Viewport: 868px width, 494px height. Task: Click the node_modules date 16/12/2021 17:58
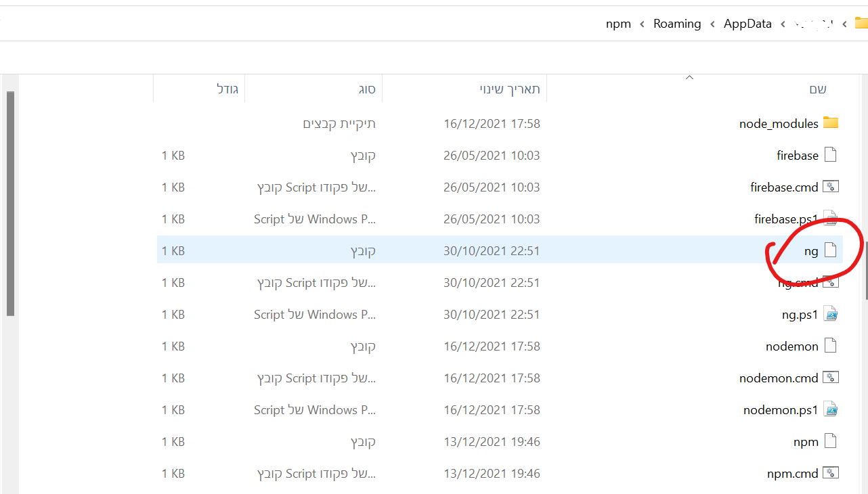coord(492,124)
